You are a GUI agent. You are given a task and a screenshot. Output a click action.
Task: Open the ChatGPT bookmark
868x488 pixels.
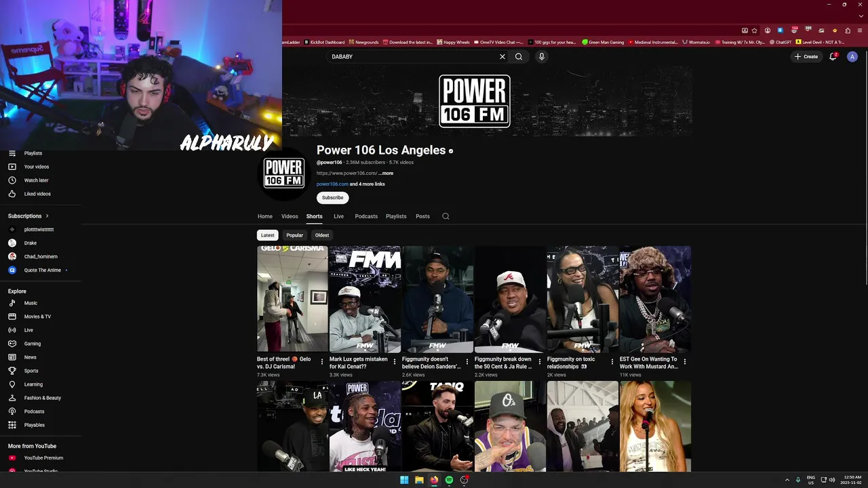[781, 42]
